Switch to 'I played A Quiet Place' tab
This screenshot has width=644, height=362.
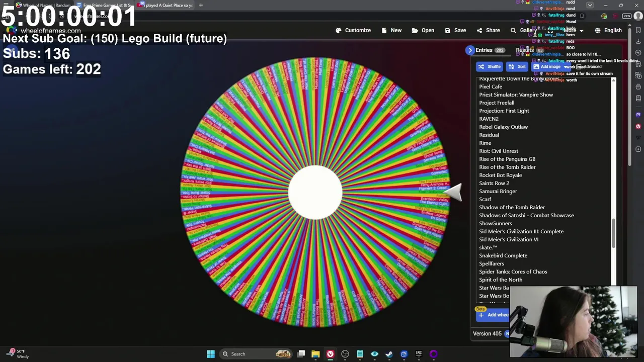click(x=165, y=5)
